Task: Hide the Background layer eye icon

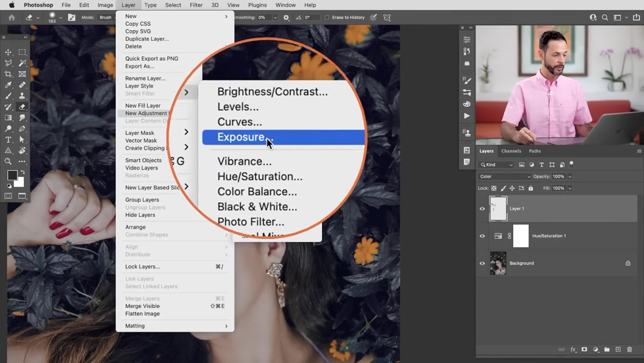Action: click(x=482, y=263)
